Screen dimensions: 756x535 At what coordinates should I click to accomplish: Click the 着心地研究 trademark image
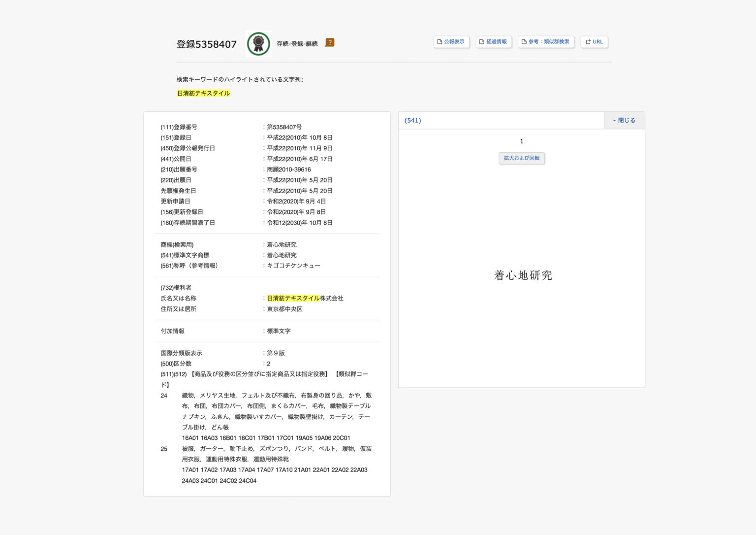[523, 275]
